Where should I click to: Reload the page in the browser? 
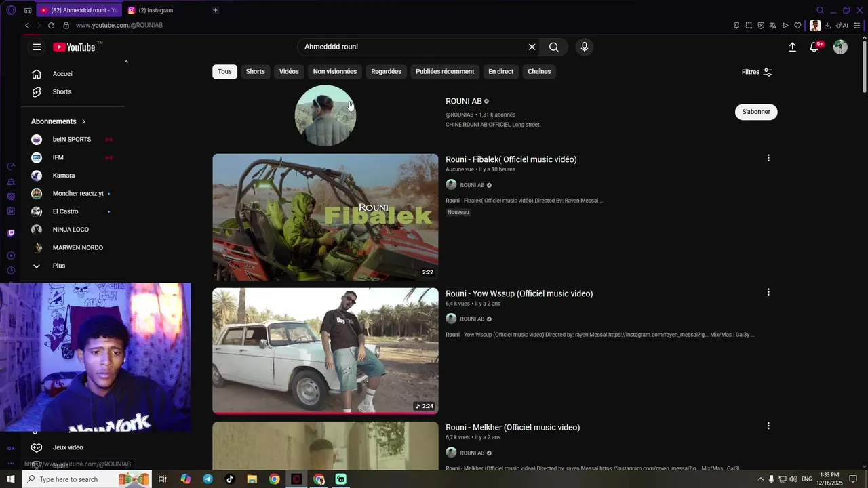click(x=51, y=25)
